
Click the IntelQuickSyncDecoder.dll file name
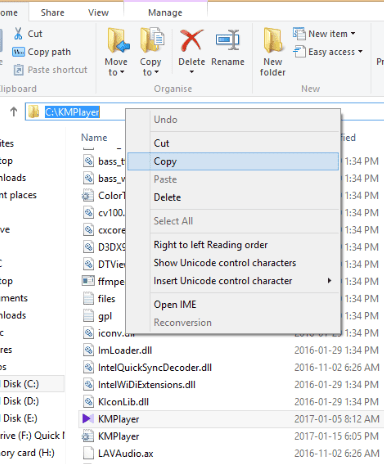155,368
